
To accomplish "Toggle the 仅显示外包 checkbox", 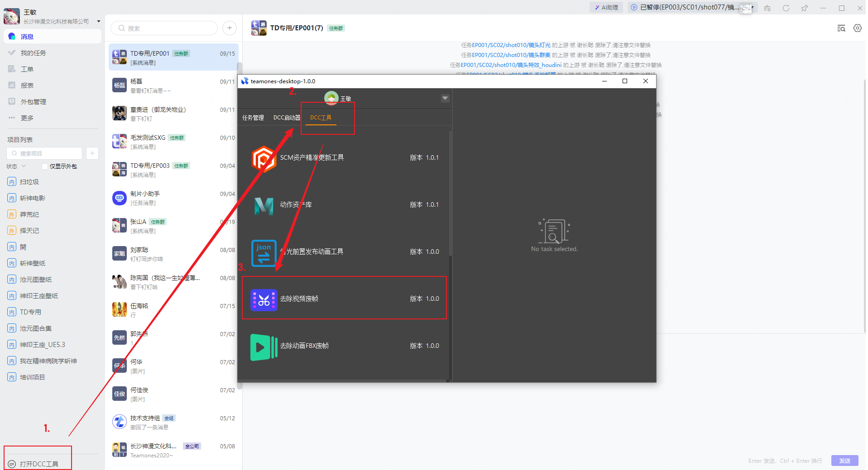I will pos(45,166).
